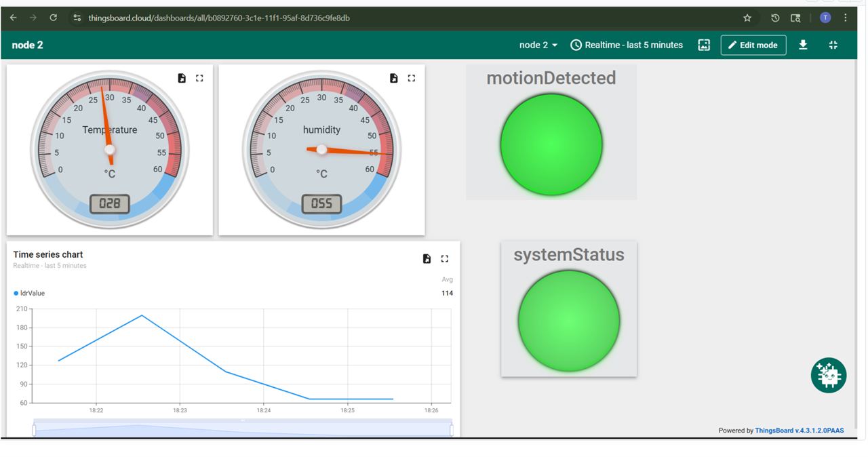This screenshot has width=868, height=457.
Task: Export data from Time series chart
Action: [x=427, y=258]
